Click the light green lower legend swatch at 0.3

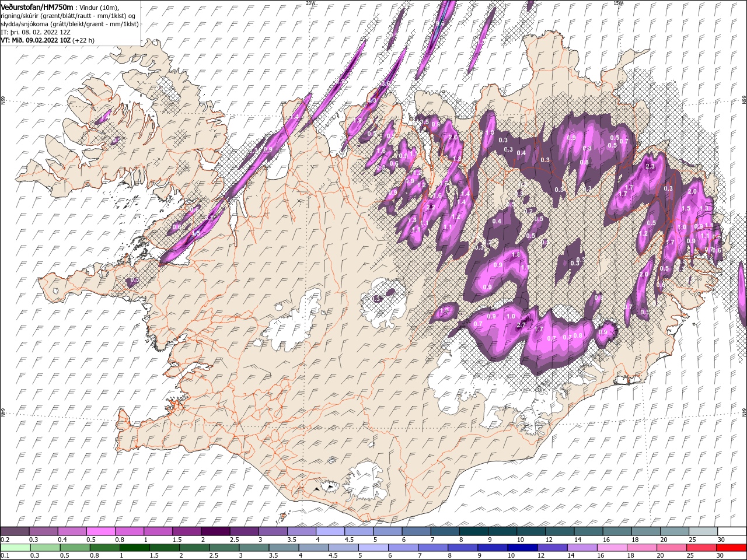(x=46, y=548)
